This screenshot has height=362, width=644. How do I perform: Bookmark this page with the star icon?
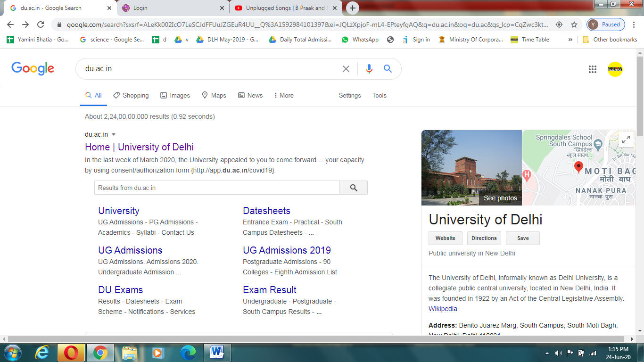point(574,25)
